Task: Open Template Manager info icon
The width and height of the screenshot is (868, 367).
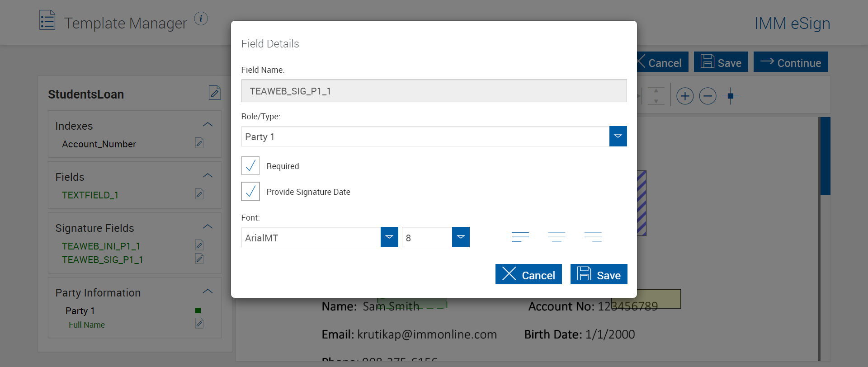Action: click(201, 19)
